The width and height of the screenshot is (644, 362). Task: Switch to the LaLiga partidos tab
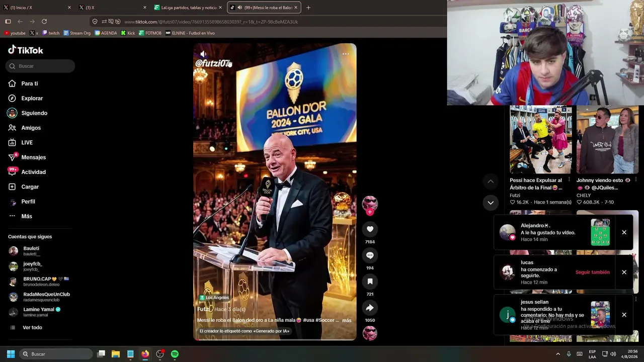coord(188,8)
